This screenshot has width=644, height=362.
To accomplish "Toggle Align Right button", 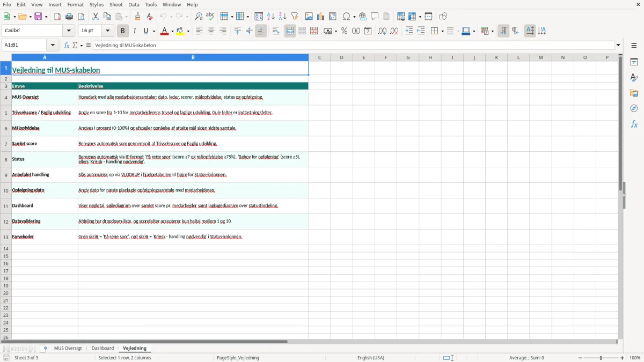I will click(223, 31).
